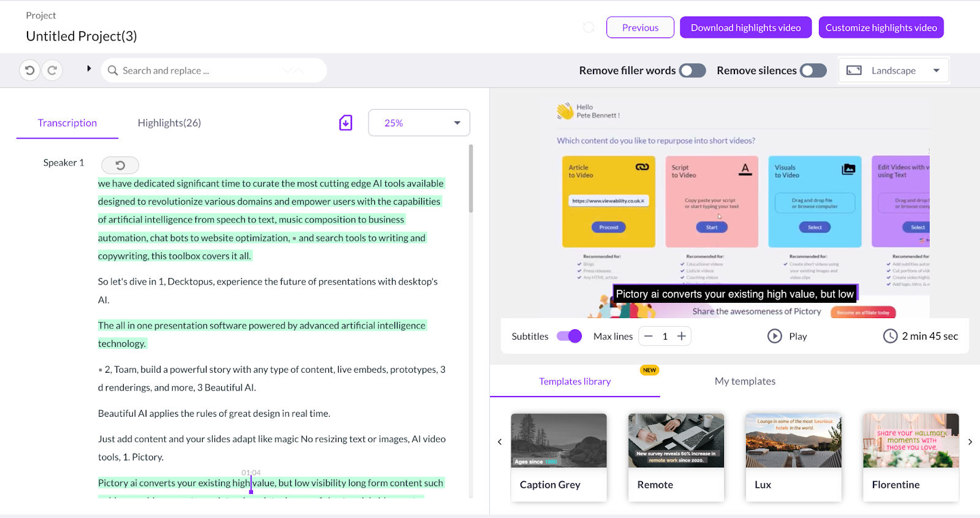Select the Remote template

click(x=676, y=457)
